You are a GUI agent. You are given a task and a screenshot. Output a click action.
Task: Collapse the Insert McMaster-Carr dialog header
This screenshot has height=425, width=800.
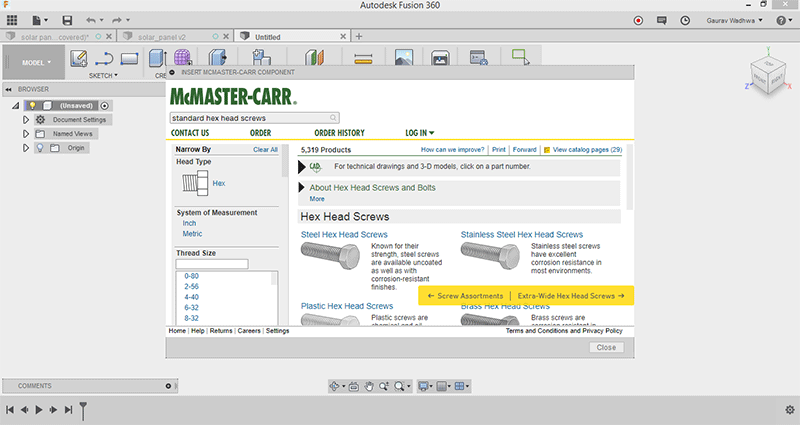[x=172, y=72]
